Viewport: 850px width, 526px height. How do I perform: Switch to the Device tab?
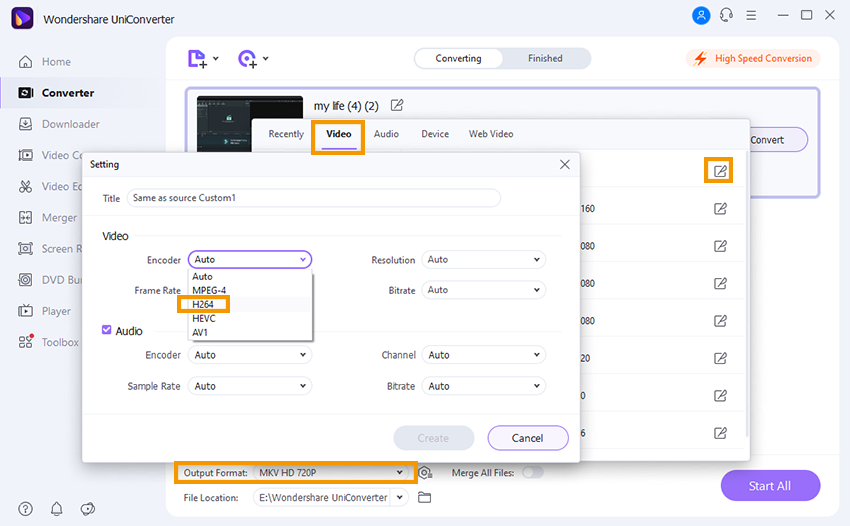click(x=434, y=134)
